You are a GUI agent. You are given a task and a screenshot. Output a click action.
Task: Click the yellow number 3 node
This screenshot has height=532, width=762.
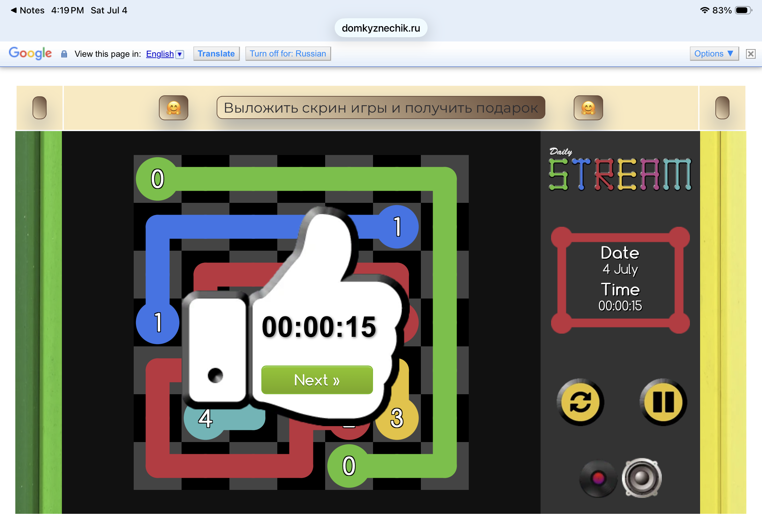[x=397, y=418]
